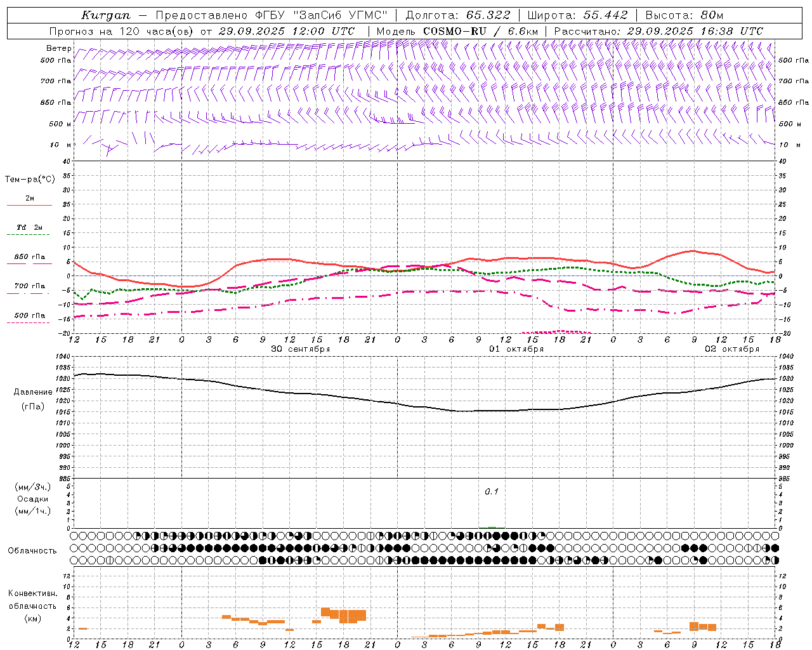
Task: Select the Td 2м dew point legend entry
Action: pyautogui.click(x=29, y=227)
